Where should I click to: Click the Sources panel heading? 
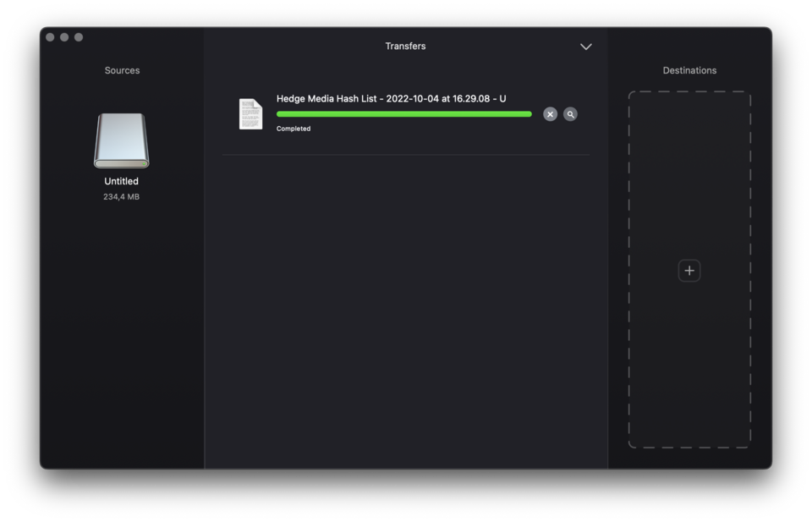point(122,70)
